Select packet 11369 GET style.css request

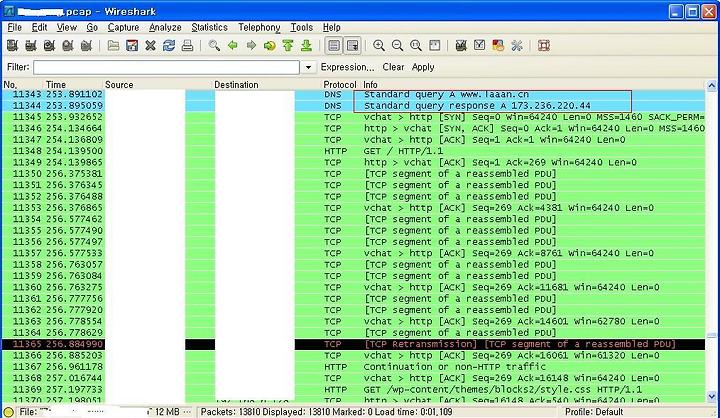pyautogui.click(x=354, y=390)
